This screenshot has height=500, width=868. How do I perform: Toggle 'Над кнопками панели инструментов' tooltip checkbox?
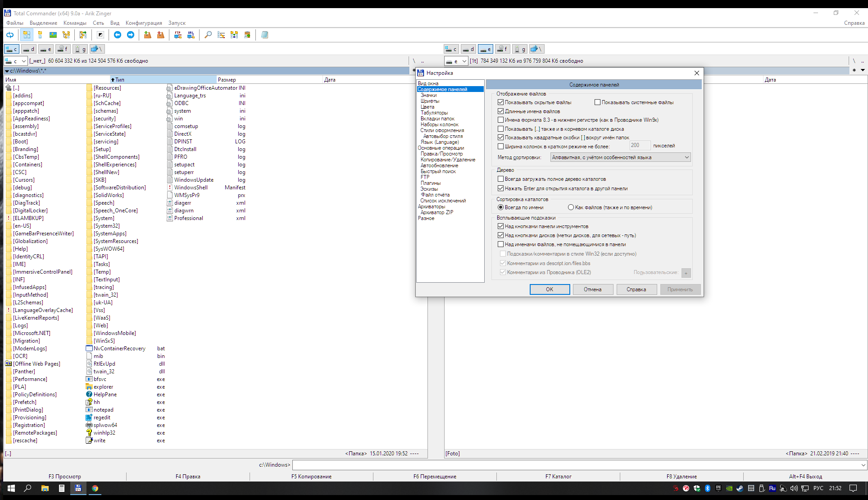[500, 226]
